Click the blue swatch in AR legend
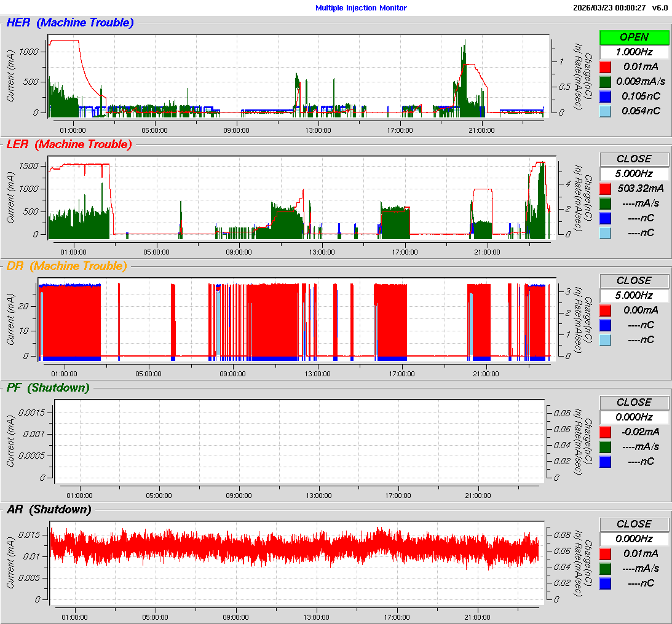The height and width of the screenshot is (624, 672). pyautogui.click(x=606, y=583)
